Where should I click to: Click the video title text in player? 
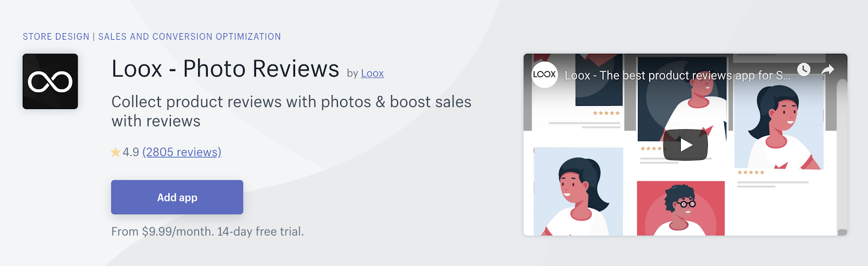point(677,75)
